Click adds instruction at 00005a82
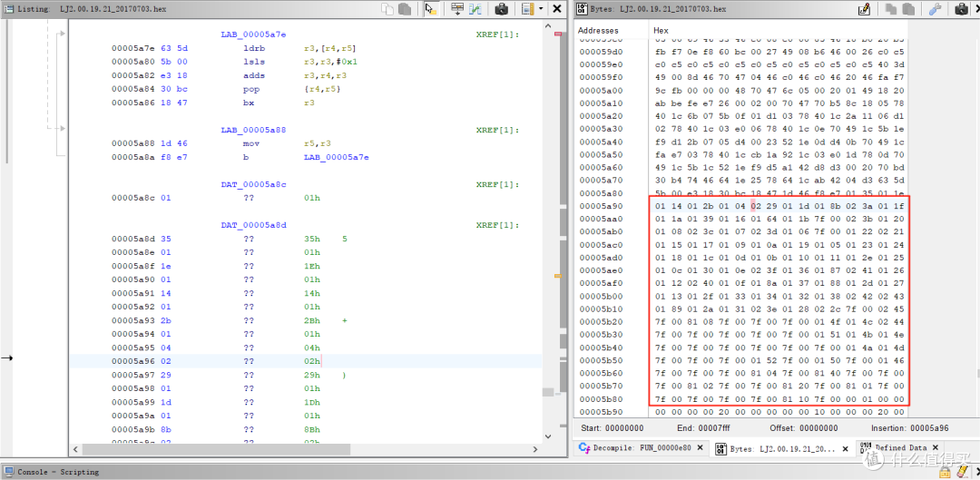Viewport: 980px width, 480px height. tap(253, 75)
